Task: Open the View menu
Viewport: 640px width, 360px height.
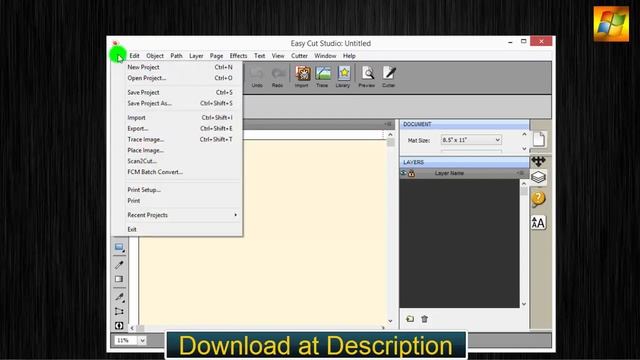Action: point(278,56)
